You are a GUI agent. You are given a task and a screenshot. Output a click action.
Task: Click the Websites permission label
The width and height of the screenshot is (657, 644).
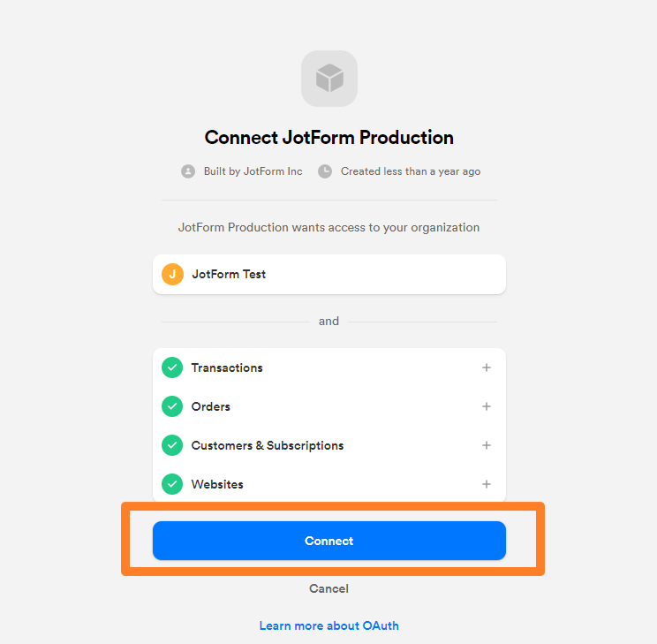click(217, 484)
